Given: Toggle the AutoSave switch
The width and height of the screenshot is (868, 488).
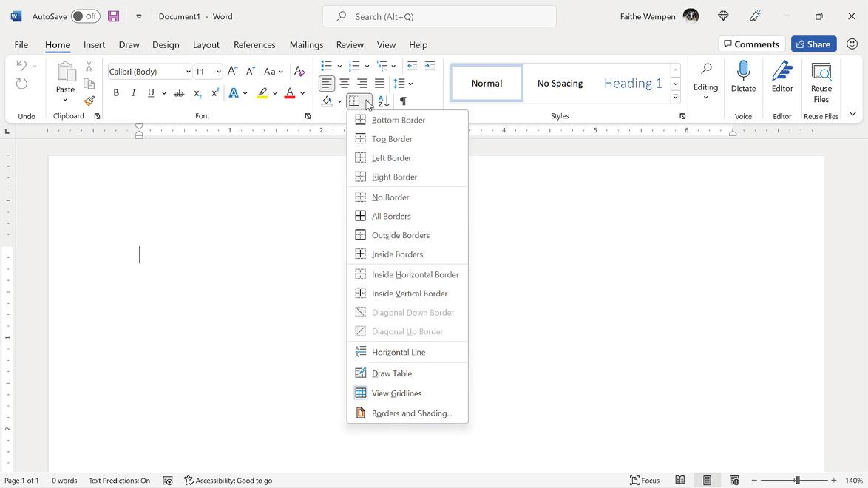Looking at the screenshot, I should 85,16.
